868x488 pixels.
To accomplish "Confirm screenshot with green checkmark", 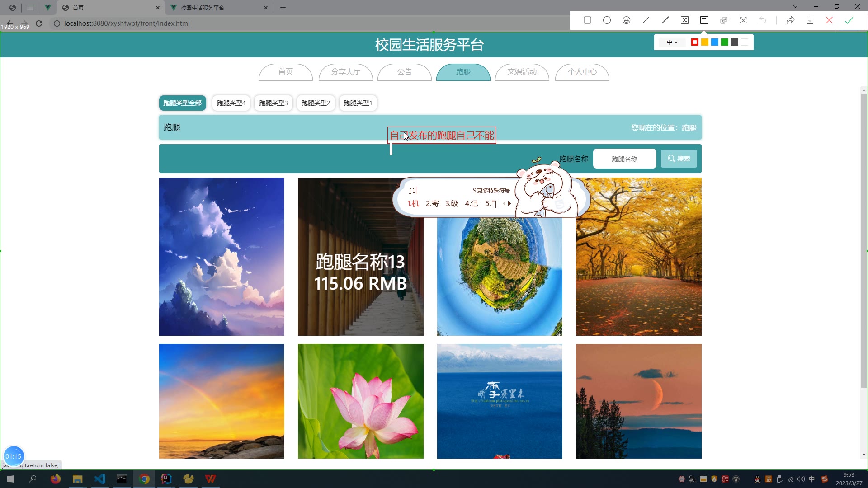I will tap(849, 20).
